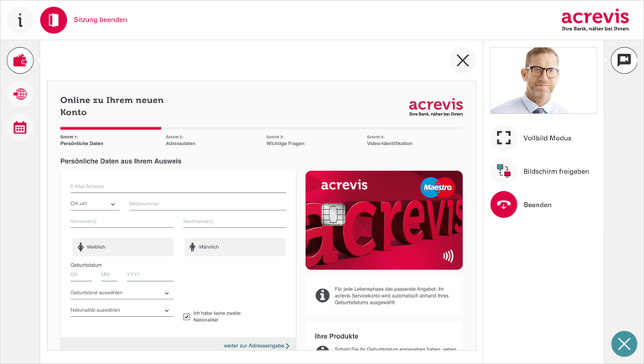The image size is (644, 364).
Task: Click the acrevis logo inside form
Action: (x=436, y=107)
